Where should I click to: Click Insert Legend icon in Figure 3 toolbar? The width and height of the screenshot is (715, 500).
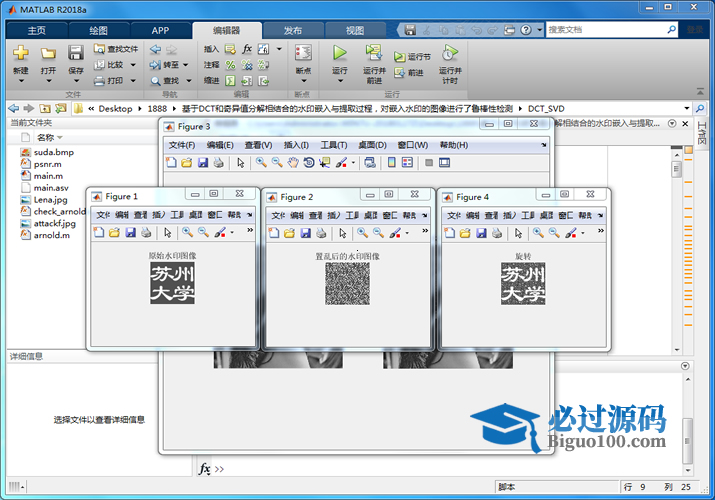coord(408,162)
